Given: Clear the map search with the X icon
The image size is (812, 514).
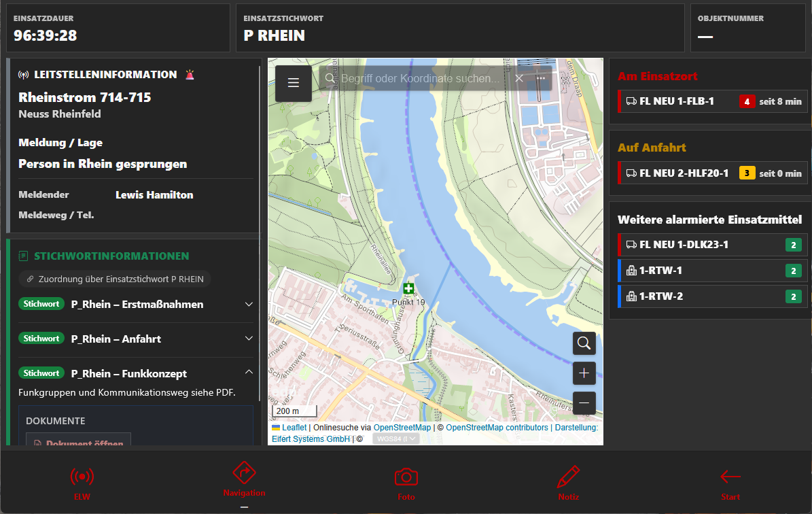Looking at the screenshot, I should [x=519, y=79].
